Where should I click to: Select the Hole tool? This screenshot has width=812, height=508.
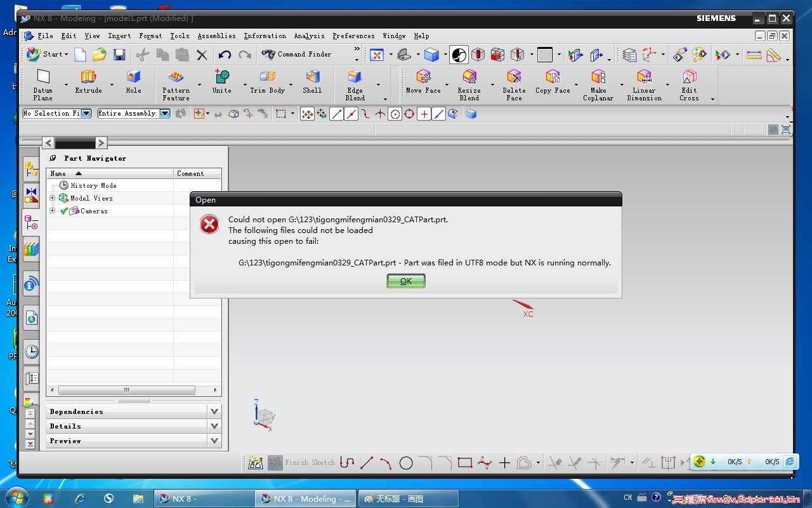(133, 82)
